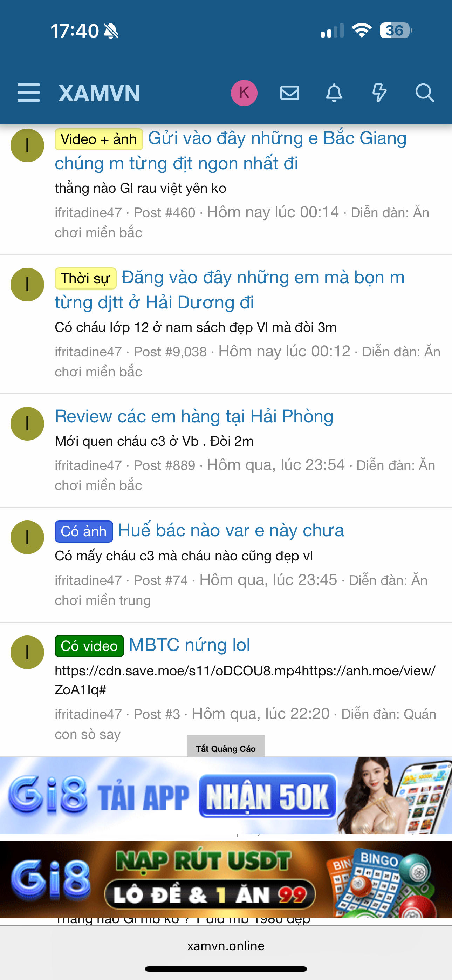
Task: Open the hamburger navigation menu
Action: [x=28, y=93]
